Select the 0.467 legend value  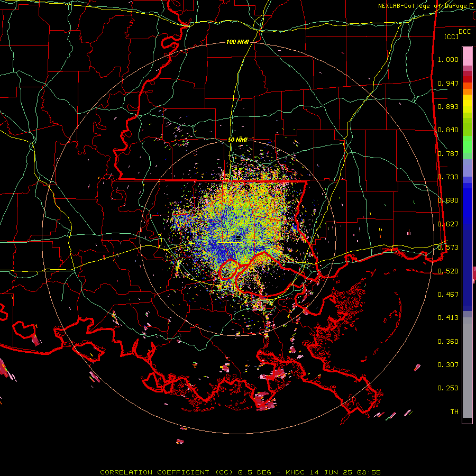pyautogui.click(x=448, y=295)
